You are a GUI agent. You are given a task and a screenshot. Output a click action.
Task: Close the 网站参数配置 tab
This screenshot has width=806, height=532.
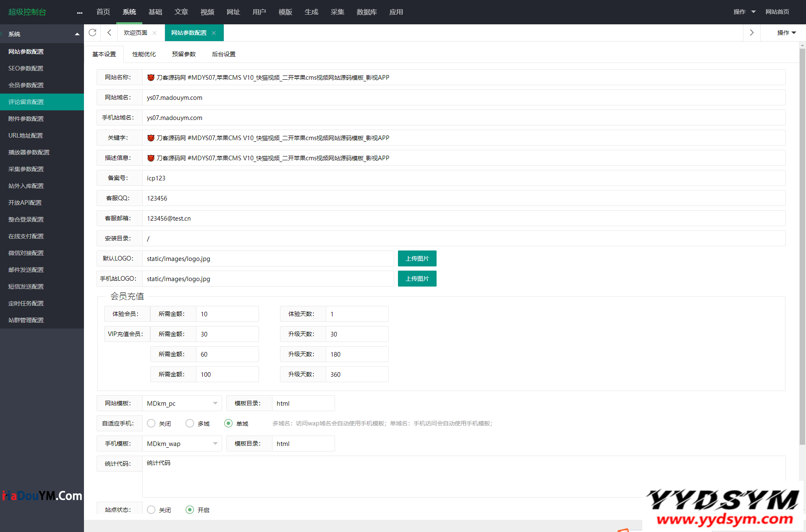tap(214, 33)
